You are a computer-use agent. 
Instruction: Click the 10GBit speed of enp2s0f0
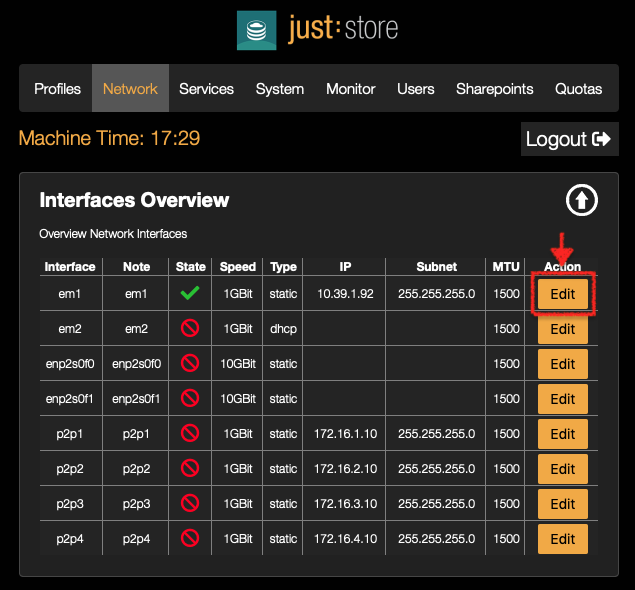coord(238,364)
